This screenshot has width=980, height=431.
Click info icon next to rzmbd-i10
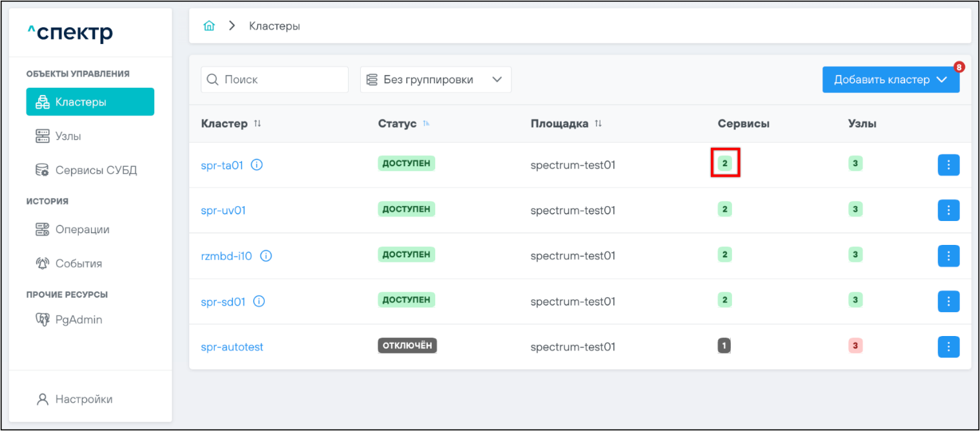[266, 256]
